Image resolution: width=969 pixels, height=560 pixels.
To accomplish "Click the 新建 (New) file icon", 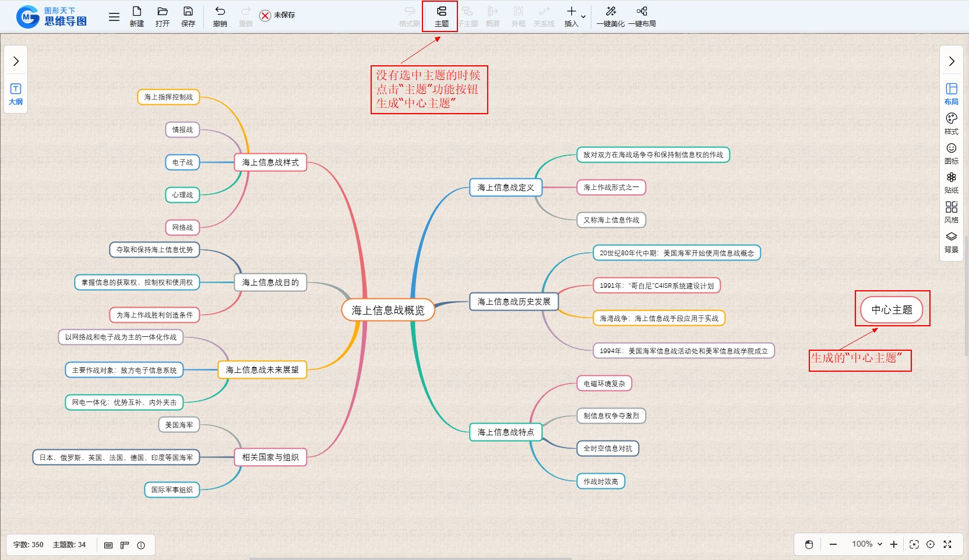I will [x=136, y=16].
